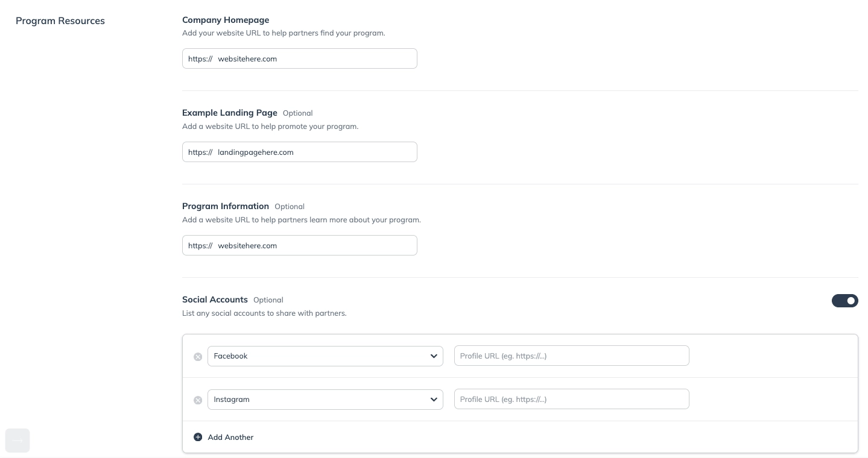Click the chevron on the Facebook selector

pyautogui.click(x=434, y=356)
